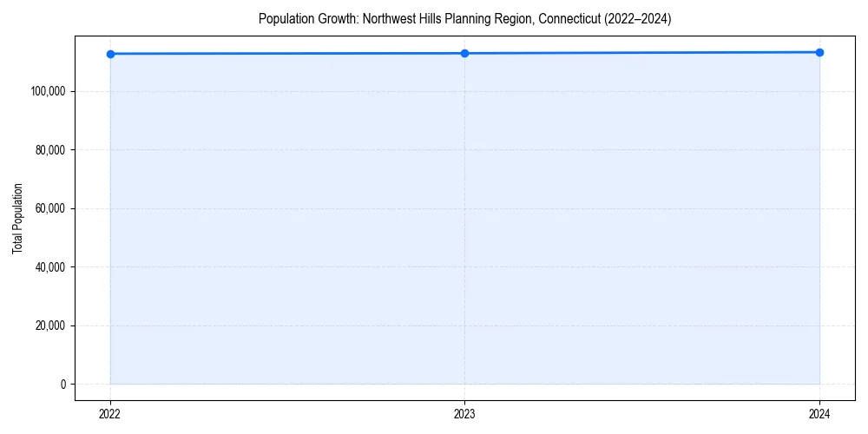Click the 2022 data point marker
This screenshot has width=868, height=434.
[111, 54]
